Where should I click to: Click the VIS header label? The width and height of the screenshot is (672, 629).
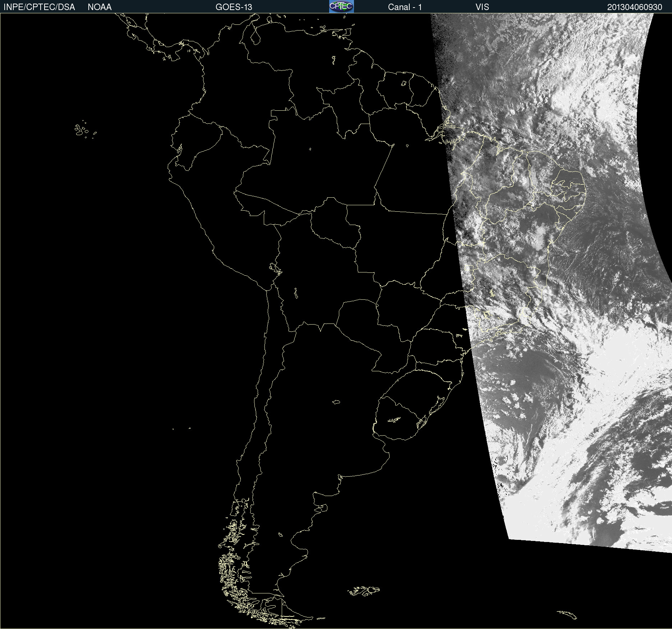pos(482,7)
